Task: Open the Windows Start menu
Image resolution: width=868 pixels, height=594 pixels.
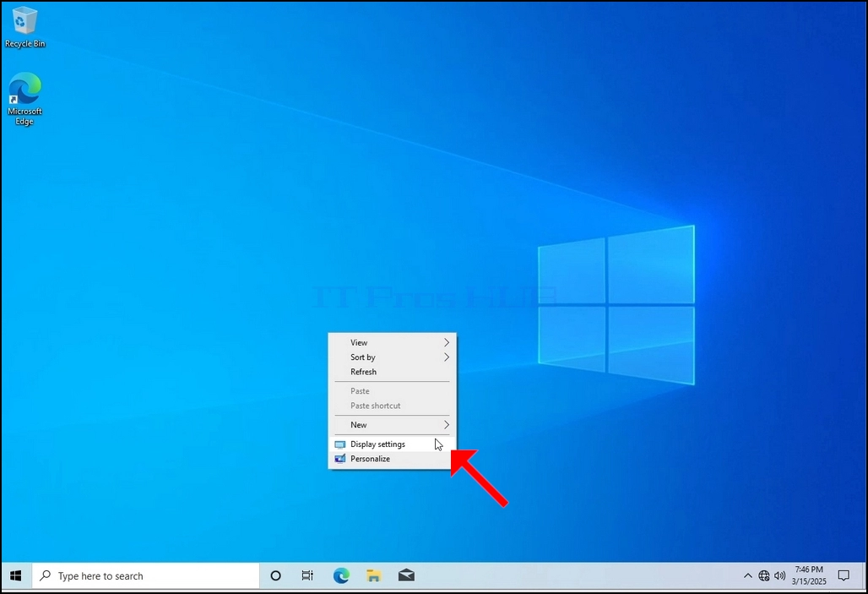Action: coord(16,575)
